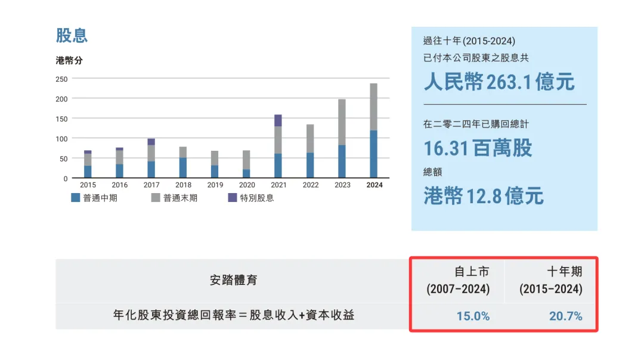Click the y-axis value 150
The image size is (644, 354).
click(61, 119)
